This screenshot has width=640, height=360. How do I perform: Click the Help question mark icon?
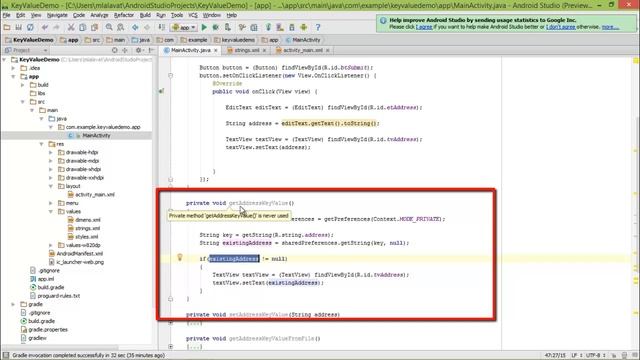pyautogui.click(x=318, y=27)
